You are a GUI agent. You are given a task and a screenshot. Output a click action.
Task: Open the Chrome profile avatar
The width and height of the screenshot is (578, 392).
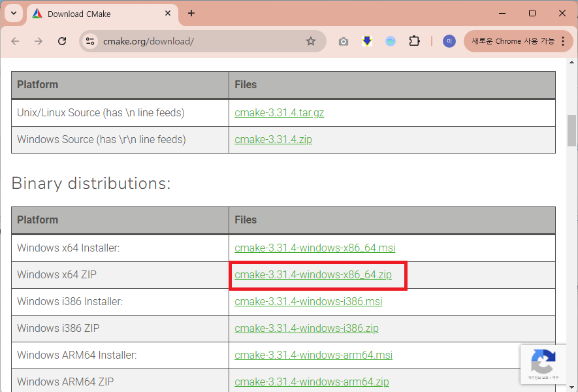click(x=449, y=41)
